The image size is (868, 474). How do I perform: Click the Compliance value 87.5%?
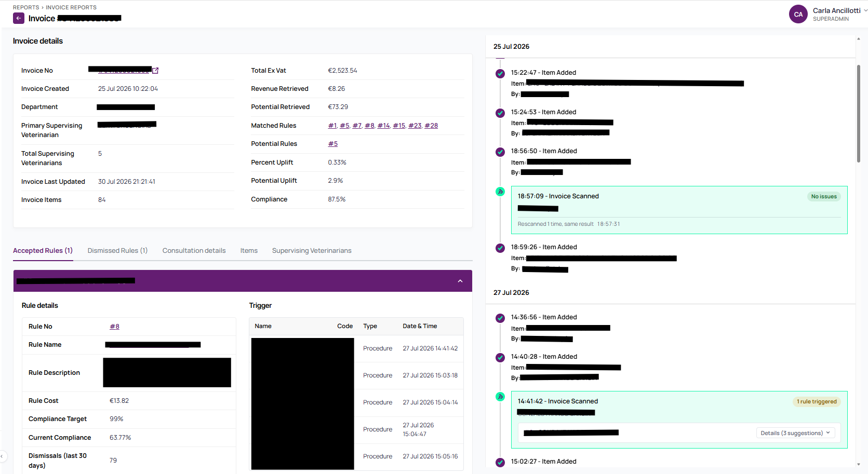click(337, 199)
